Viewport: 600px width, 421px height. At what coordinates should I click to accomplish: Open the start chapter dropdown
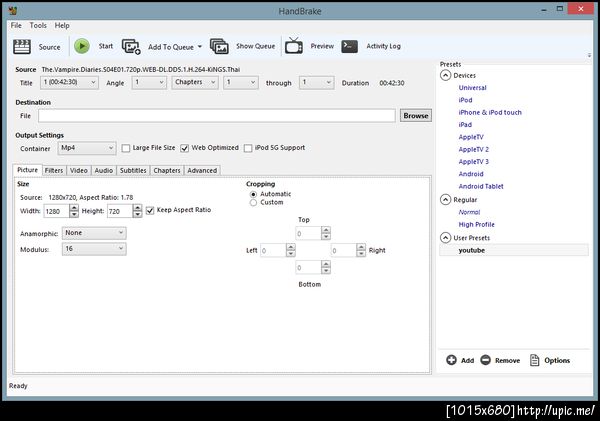click(241, 83)
